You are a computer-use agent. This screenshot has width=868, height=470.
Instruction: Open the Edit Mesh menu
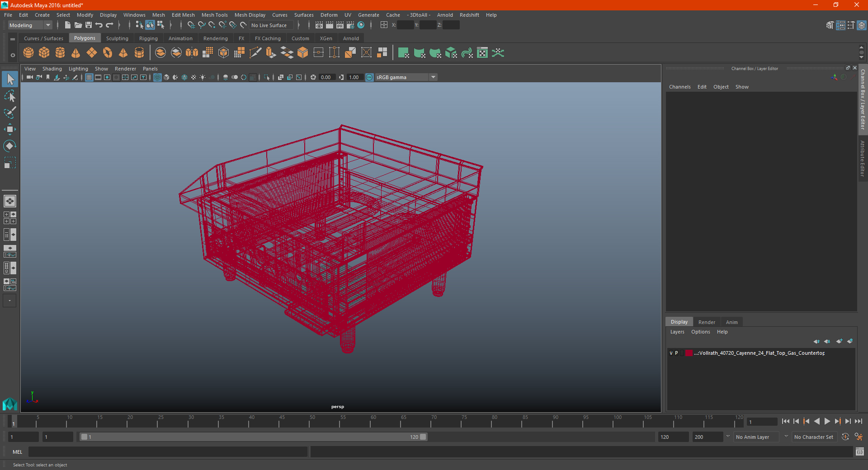[x=183, y=15]
